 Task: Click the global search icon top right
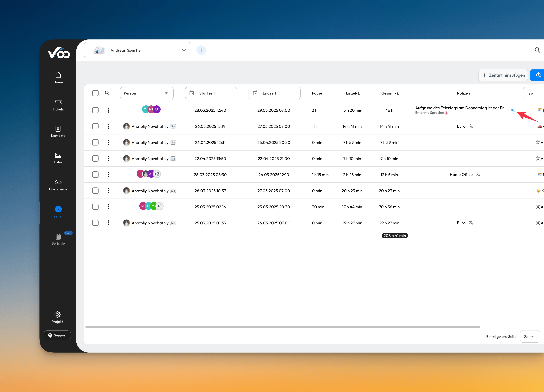click(x=537, y=50)
